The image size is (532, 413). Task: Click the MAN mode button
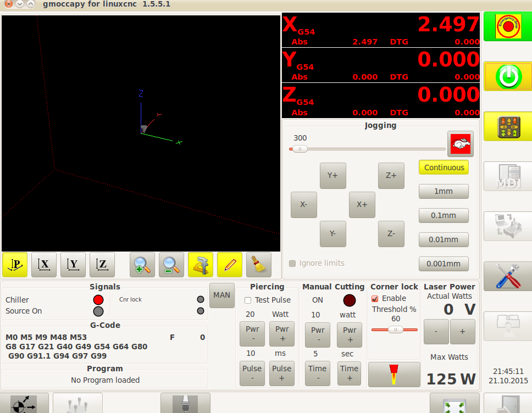point(222,295)
